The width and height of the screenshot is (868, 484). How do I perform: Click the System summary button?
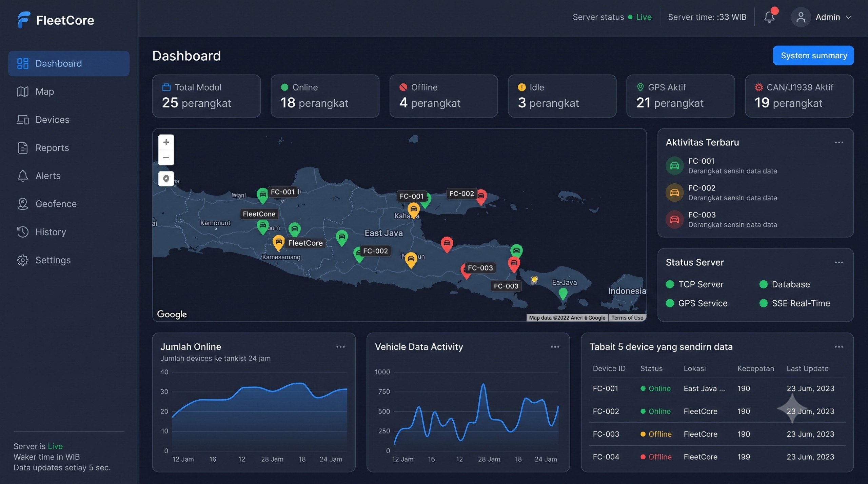tap(813, 55)
